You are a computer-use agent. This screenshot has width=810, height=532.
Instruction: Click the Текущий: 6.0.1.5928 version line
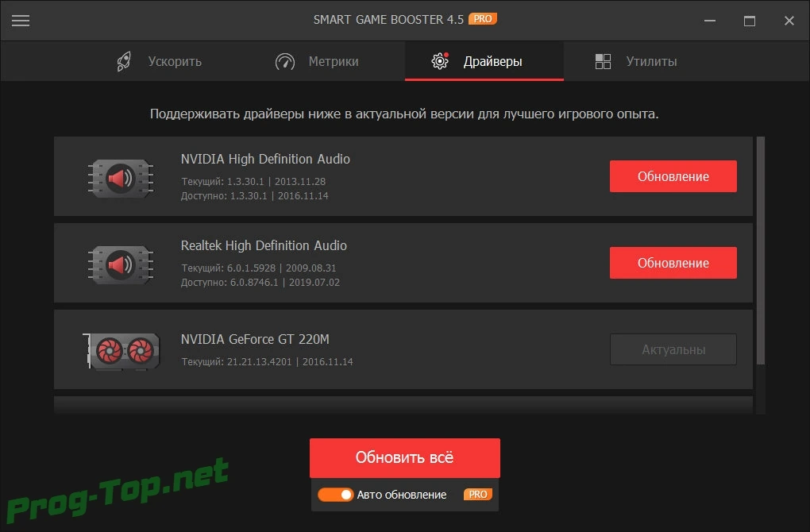coord(258,268)
